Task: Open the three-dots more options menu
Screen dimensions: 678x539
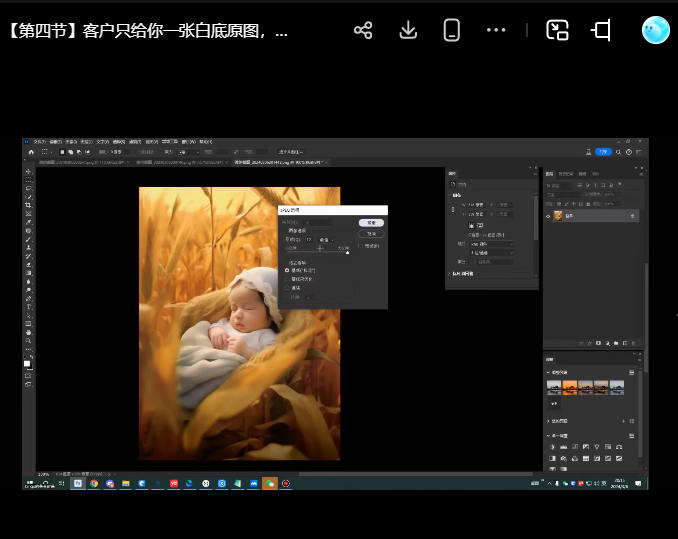Action: [x=496, y=30]
